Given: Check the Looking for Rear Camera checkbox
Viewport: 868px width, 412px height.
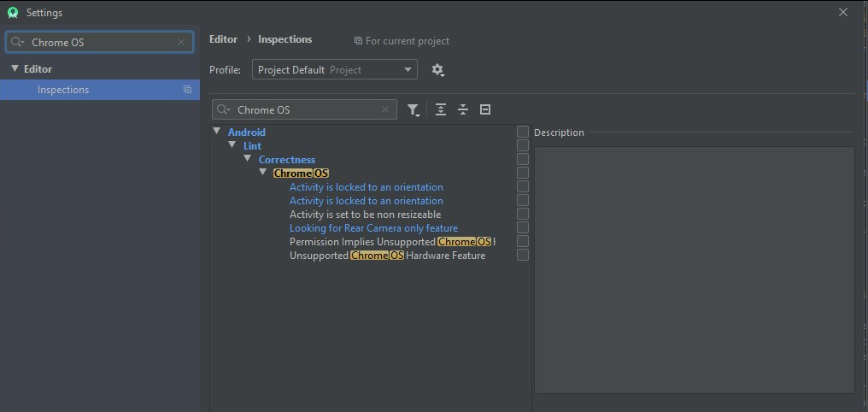Looking at the screenshot, I should pos(523,227).
